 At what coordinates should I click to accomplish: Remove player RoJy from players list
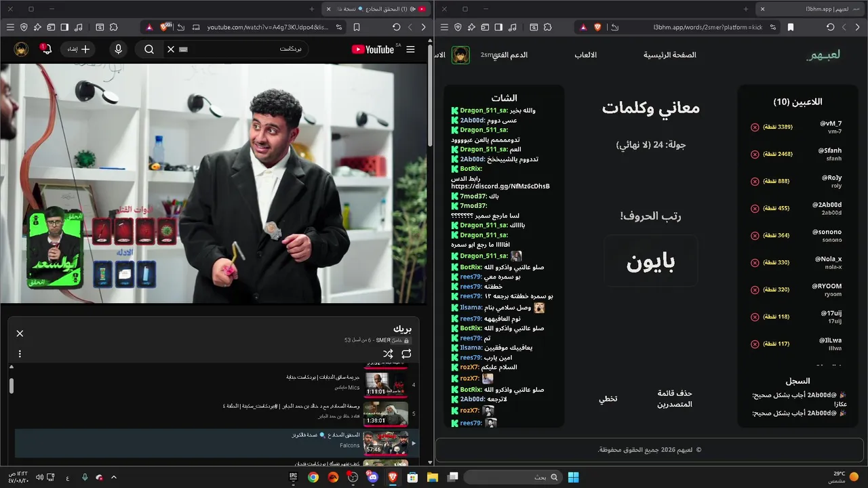tap(755, 182)
